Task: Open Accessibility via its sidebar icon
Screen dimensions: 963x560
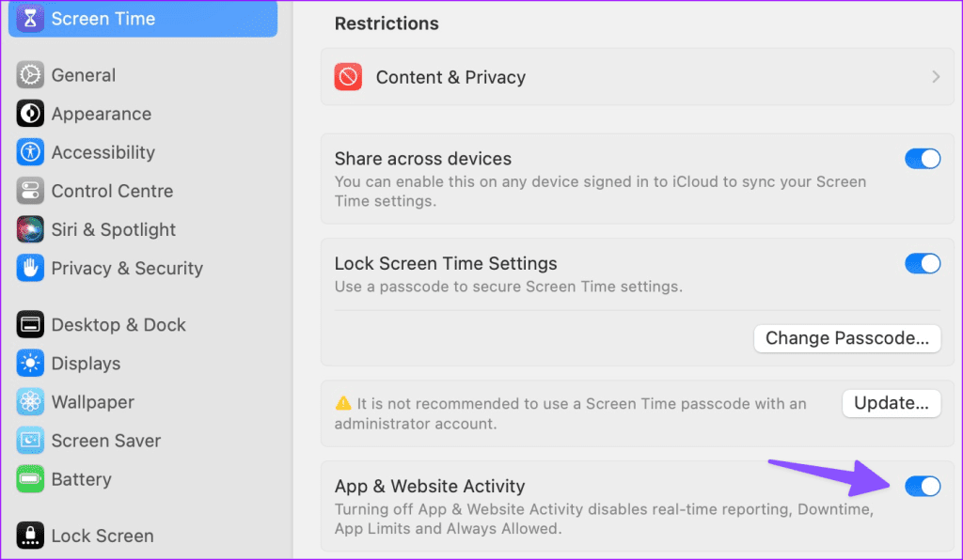Action: pyautogui.click(x=31, y=152)
